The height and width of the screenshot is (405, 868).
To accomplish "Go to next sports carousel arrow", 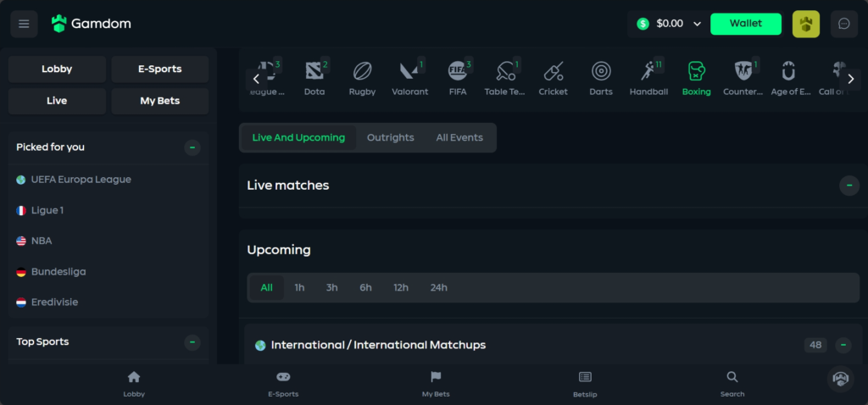I will [851, 79].
